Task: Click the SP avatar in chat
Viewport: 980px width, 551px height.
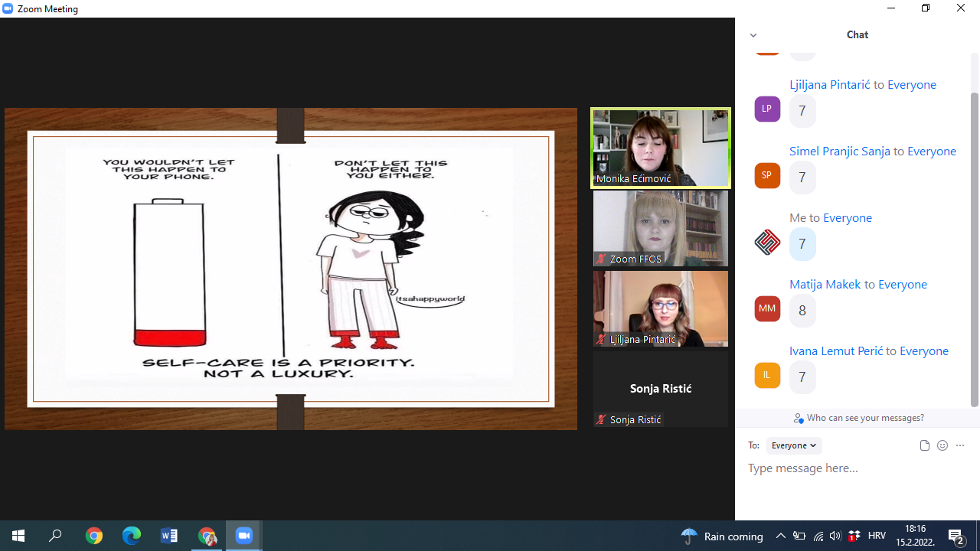Action: tap(767, 175)
